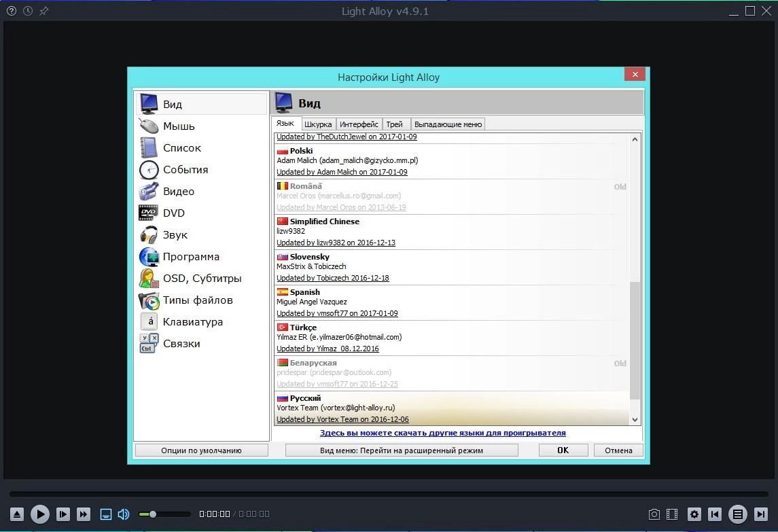Click the clock history icon in title bar
Screen dimensions: 778x532
[x=28, y=10]
